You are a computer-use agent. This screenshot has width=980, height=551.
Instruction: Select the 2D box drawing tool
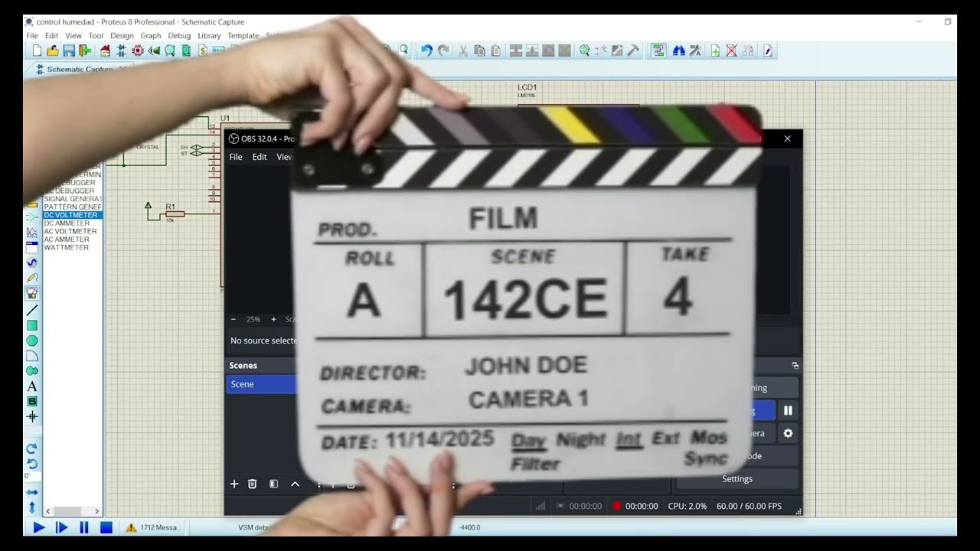(32, 325)
